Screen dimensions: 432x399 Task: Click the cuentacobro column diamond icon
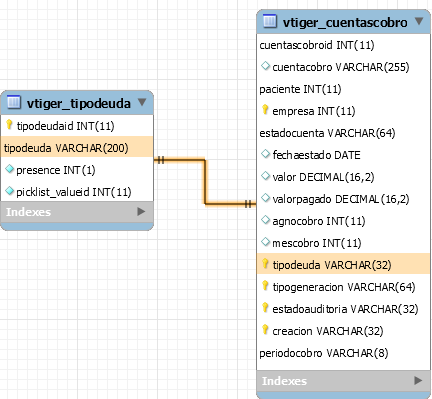(265, 66)
